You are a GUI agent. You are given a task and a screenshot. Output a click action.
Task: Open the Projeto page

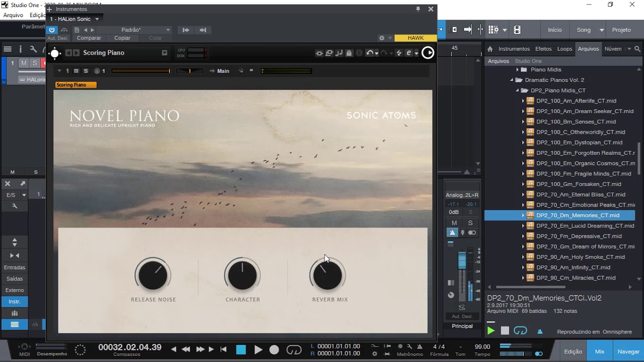click(x=621, y=30)
